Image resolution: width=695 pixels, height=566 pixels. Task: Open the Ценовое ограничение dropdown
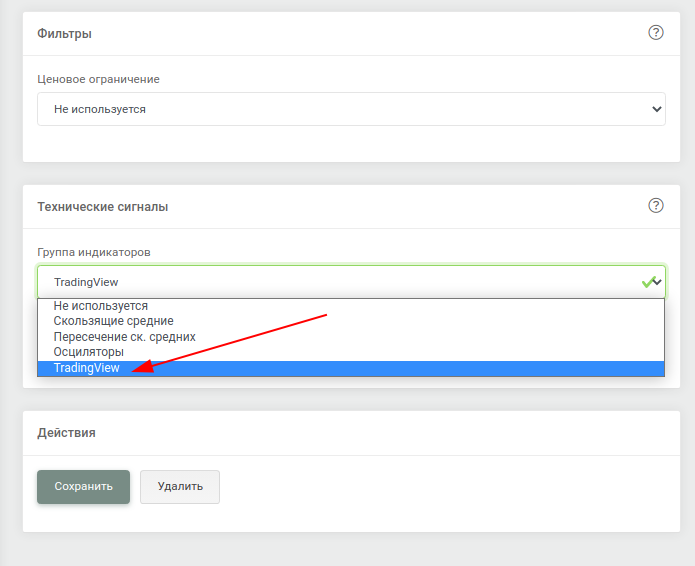coord(351,109)
